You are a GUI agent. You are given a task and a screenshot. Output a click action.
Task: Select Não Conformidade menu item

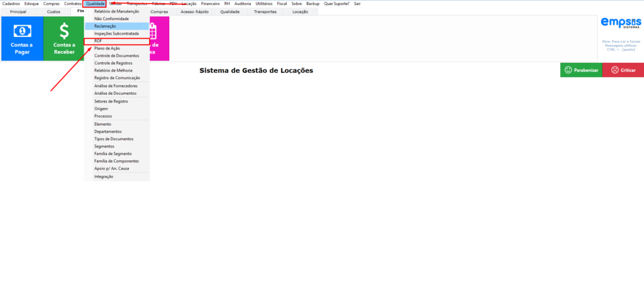click(111, 19)
